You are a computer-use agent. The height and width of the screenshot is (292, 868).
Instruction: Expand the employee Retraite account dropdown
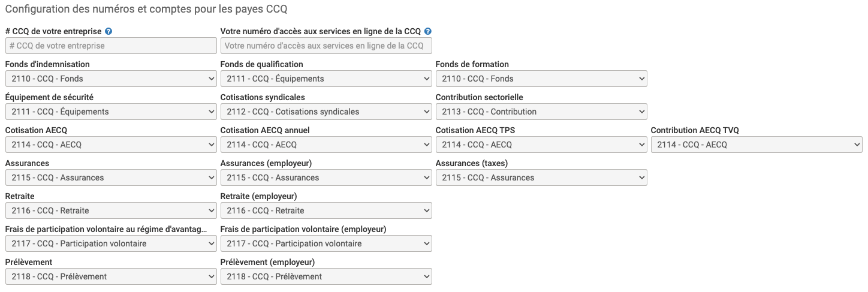[111, 210]
